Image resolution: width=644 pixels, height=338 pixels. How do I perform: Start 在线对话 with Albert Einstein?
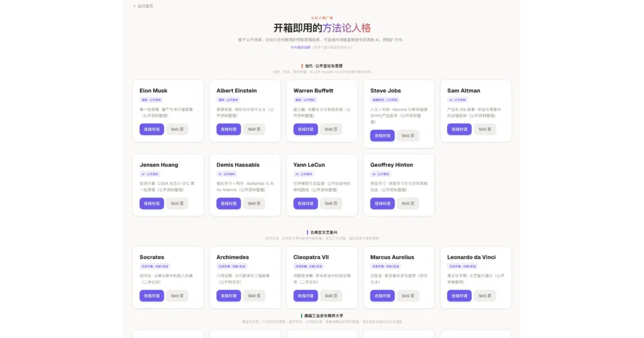pos(229,129)
